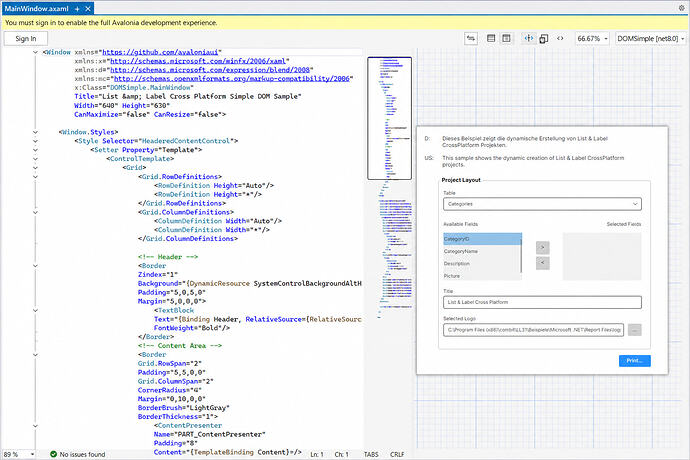
Task: Click the Print... button in preview
Action: pos(635,361)
